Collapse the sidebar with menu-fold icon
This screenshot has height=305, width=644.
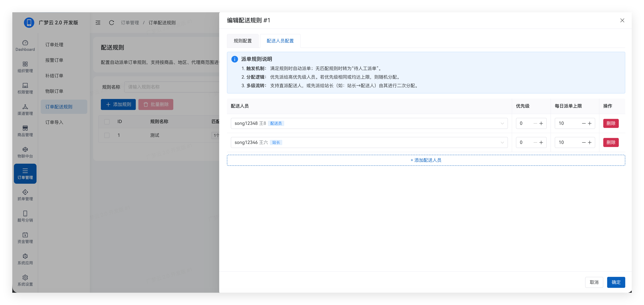coord(98,23)
